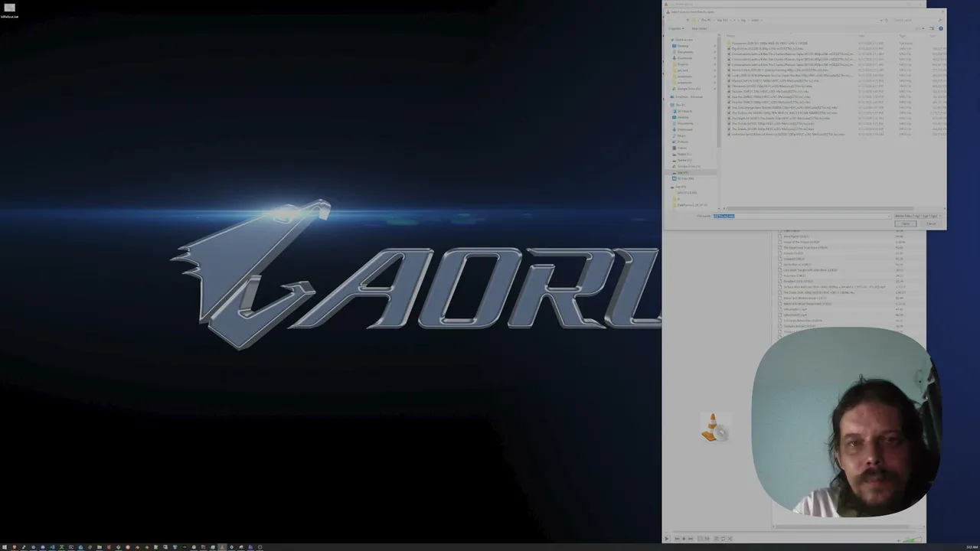Viewport: 980px width, 551px height.
Task: Click the File name input field
Action: pos(800,216)
